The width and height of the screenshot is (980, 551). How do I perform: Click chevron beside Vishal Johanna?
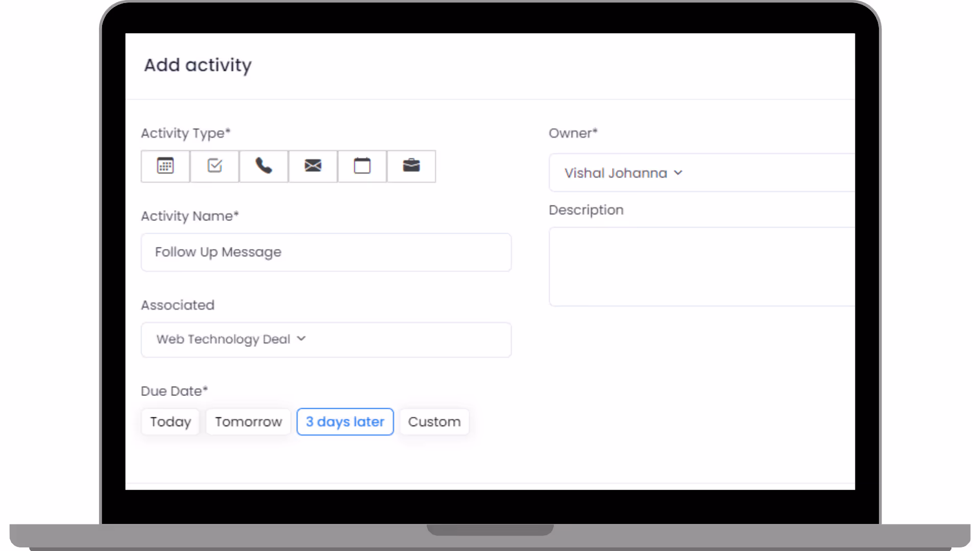[x=678, y=173]
